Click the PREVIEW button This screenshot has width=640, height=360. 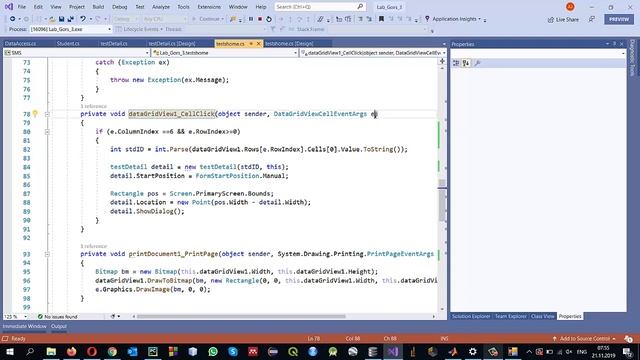[619, 19]
